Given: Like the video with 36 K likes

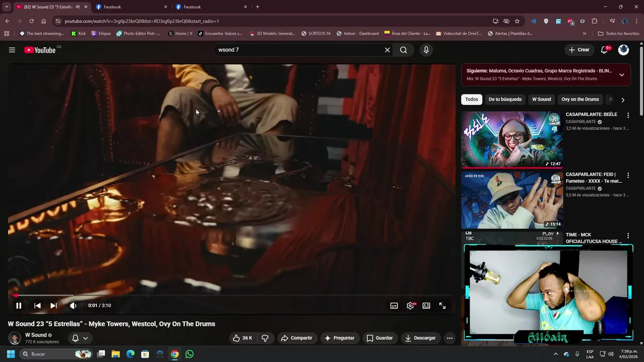Looking at the screenshot, I should (242, 338).
